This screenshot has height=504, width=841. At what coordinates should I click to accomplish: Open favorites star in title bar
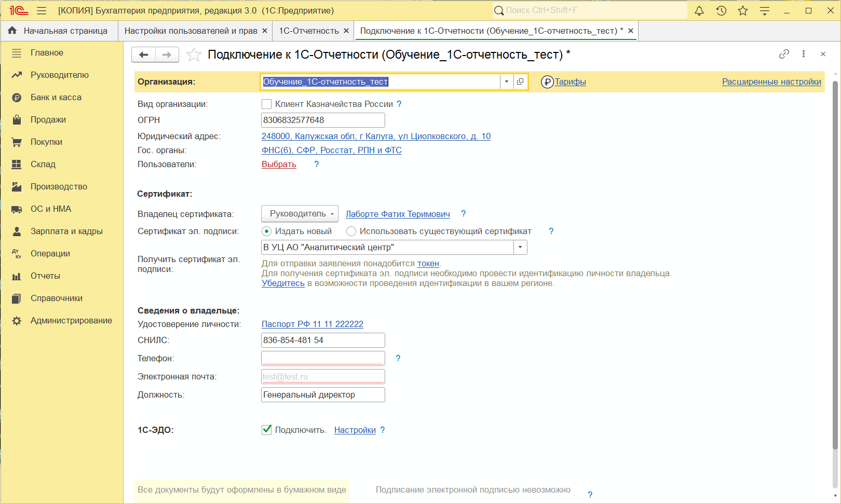click(743, 10)
